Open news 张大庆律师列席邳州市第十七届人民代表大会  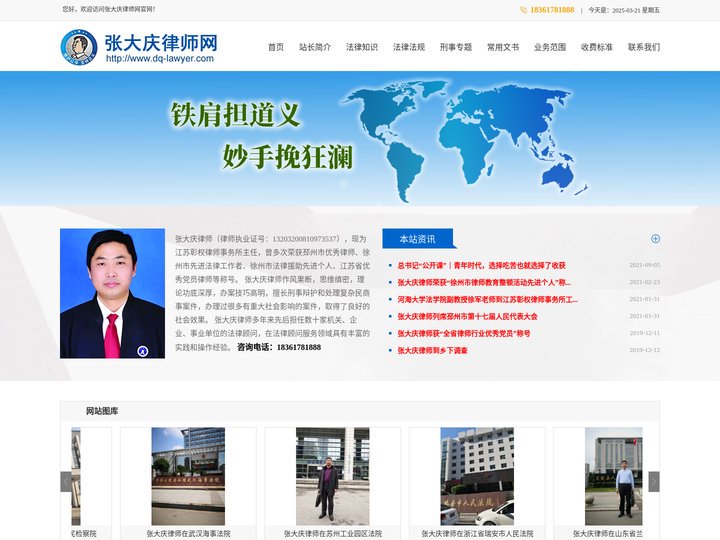467,316
